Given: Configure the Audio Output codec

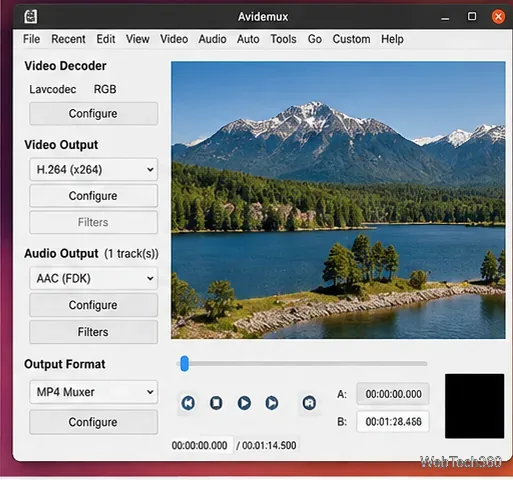Looking at the screenshot, I should [x=93, y=305].
